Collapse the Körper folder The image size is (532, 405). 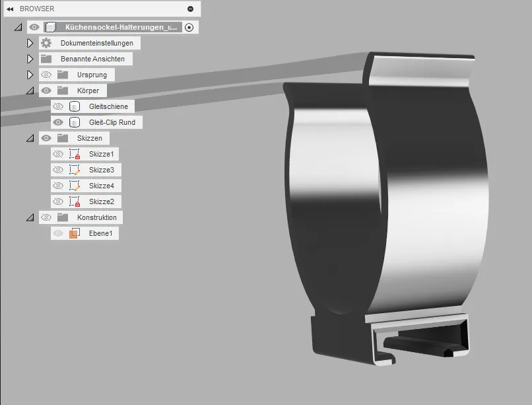(x=29, y=91)
